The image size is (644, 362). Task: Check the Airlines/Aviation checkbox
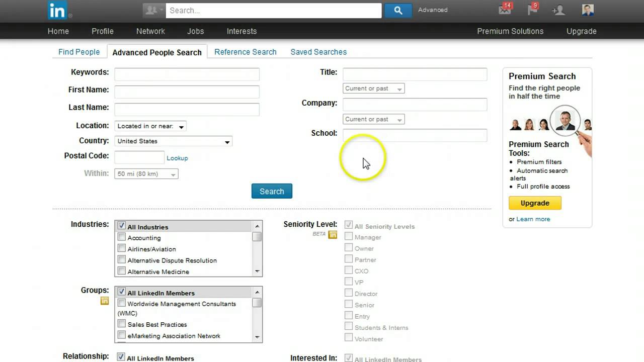tap(121, 248)
